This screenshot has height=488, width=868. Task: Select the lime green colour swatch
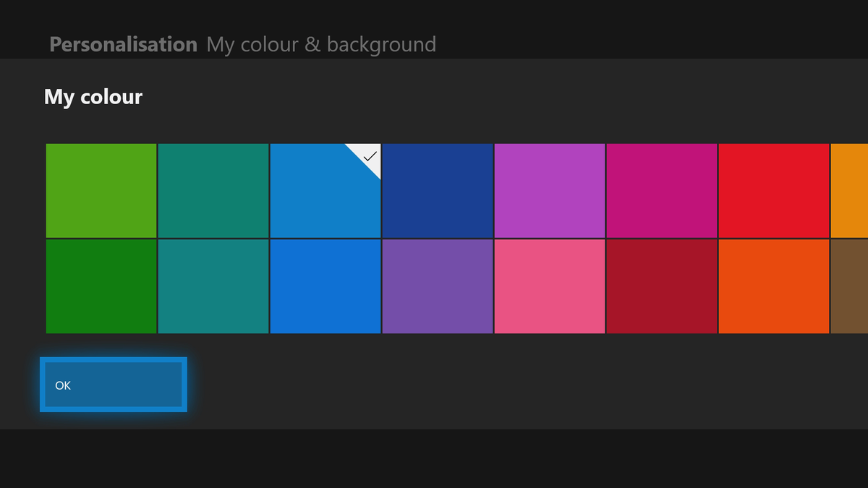point(101,190)
